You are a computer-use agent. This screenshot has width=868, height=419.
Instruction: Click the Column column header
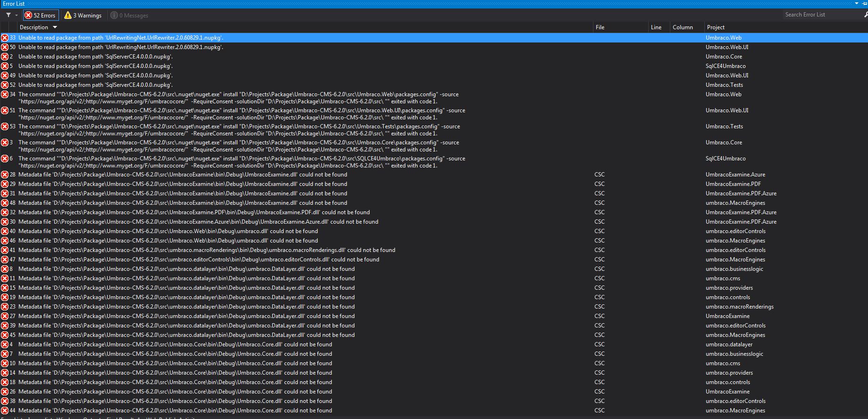(x=683, y=27)
